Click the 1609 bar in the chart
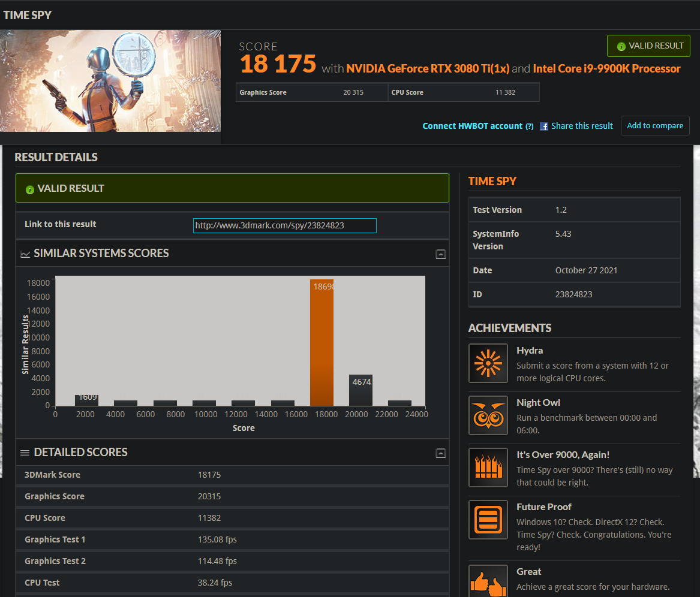The height and width of the screenshot is (597, 700). 86,400
